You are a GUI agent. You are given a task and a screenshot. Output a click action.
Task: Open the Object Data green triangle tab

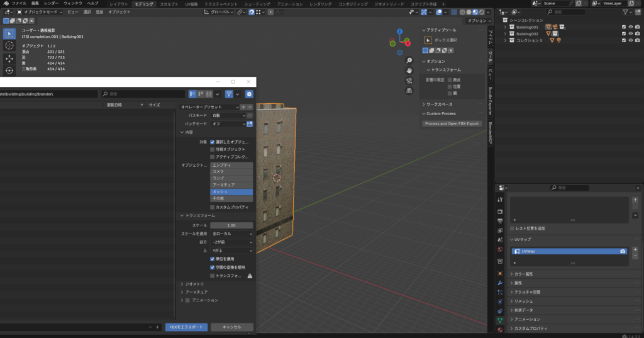click(x=499, y=320)
